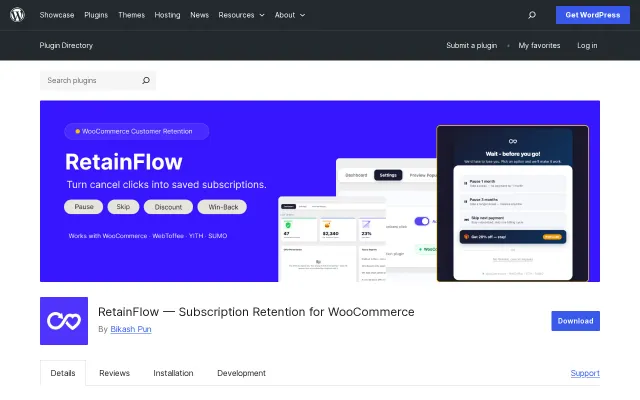Open the News menu item
Screen dimensions: 640x400
pyautogui.click(x=199, y=15)
